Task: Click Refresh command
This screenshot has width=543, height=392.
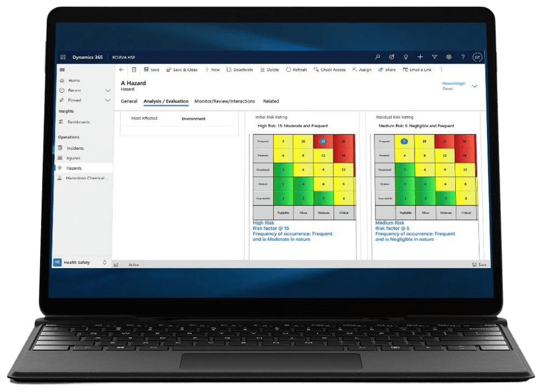Action: 296,70
